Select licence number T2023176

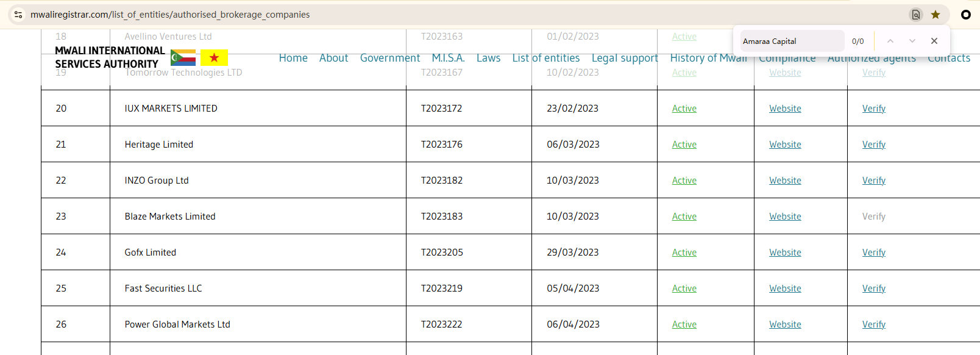(x=441, y=145)
